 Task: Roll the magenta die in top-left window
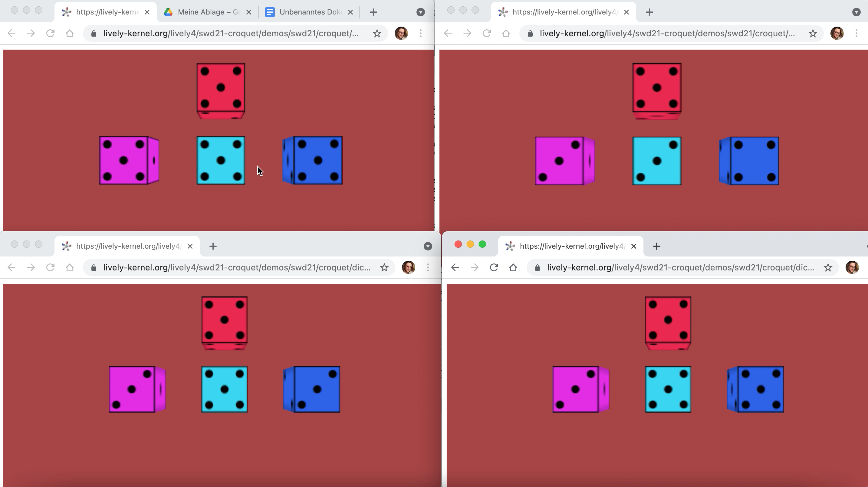(x=124, y=160)
